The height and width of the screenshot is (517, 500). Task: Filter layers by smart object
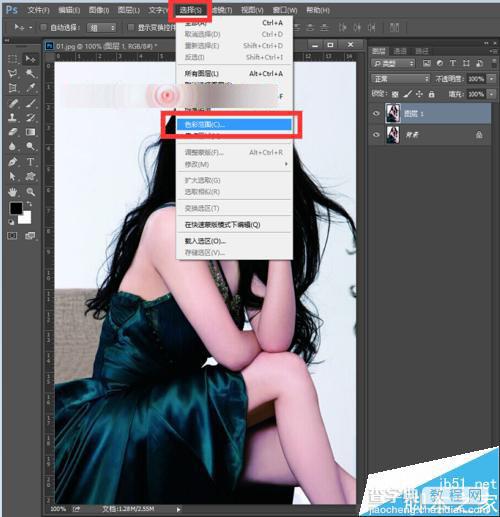(x=479, y=63)
